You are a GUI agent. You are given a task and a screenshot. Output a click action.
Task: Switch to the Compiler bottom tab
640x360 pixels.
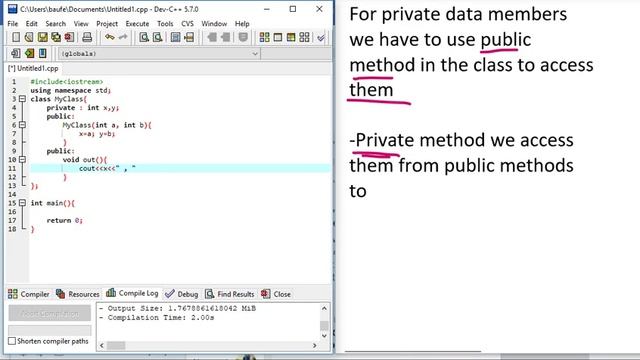tap(29, 294)
